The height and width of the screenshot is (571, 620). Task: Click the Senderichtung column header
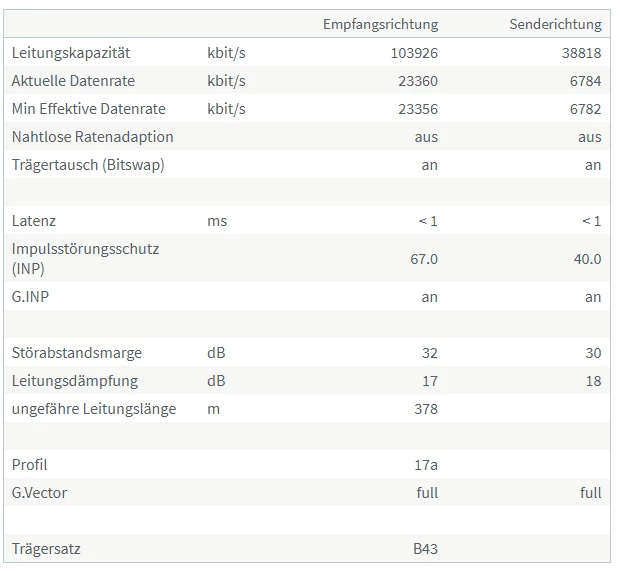555,25
